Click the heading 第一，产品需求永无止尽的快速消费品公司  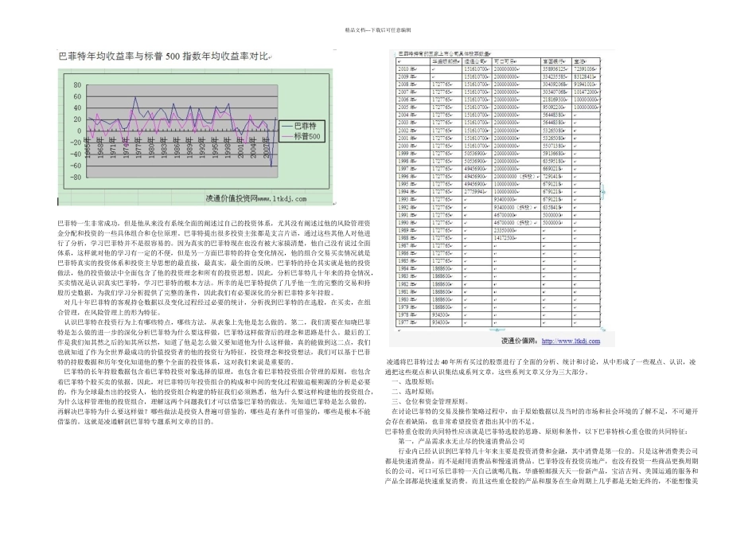pyautogui.click(x=462, y=441)
